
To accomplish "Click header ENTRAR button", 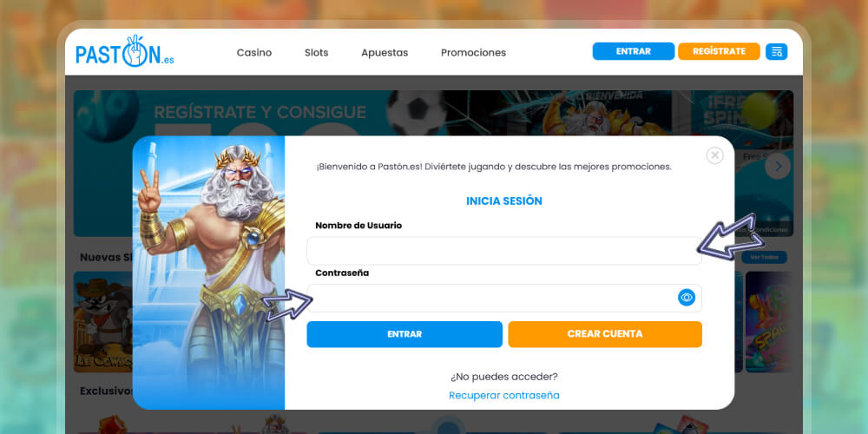I will click(634, 51).
